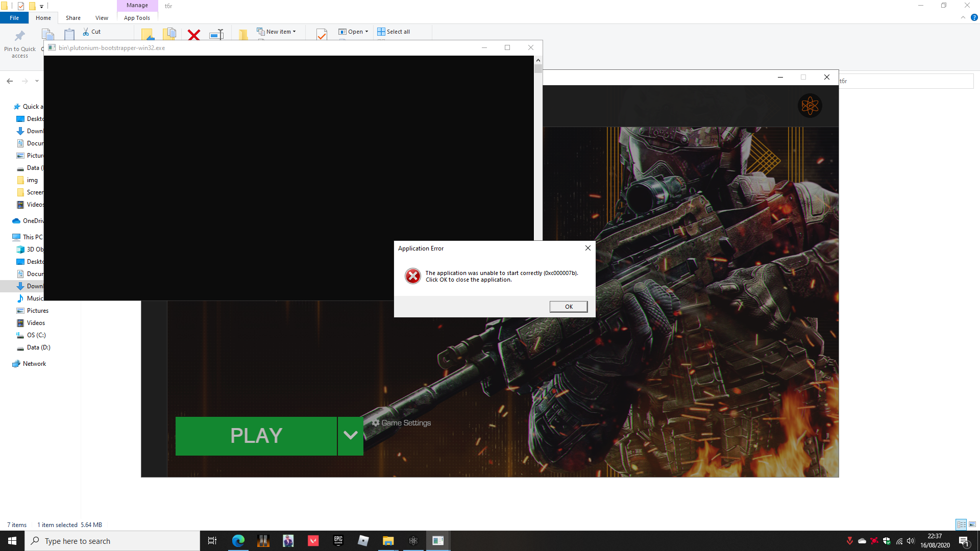Screen dimensions: 980x551
Task: Click the Copy to folder icon
Action: [x=169, y=34]
